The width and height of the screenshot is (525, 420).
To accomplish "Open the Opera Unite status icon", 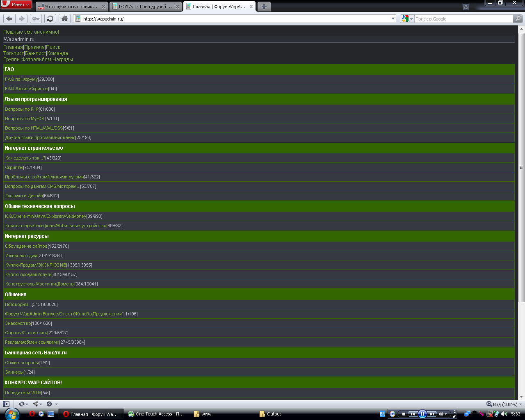I will click(x=36, y=404).
